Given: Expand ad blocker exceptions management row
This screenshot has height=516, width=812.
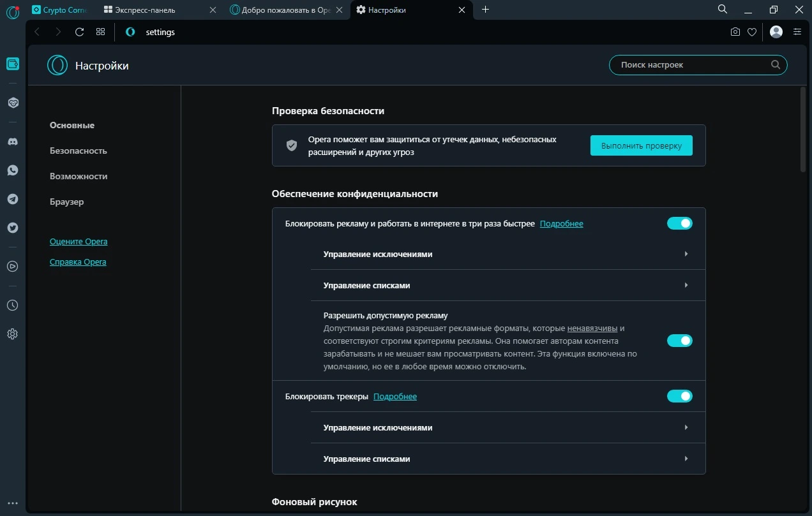Looking at the screenshot, I should pyautogui.click(x=508, y=254).
